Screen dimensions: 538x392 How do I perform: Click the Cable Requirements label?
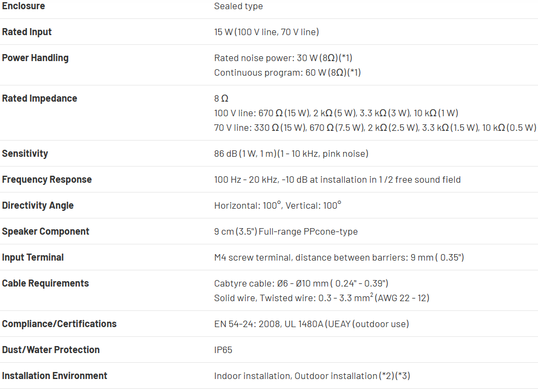(x=45, y=283)
